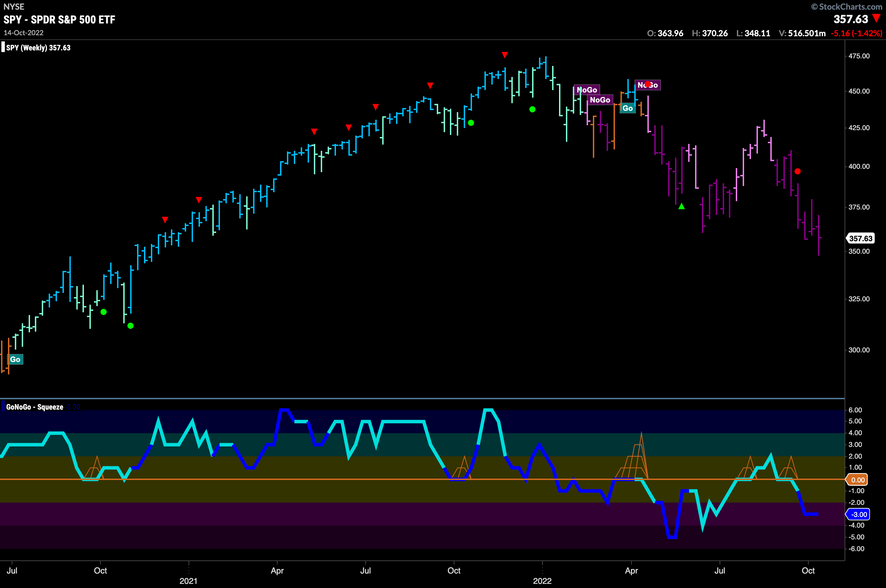Image resolution: width=886 pixels, height=588 pixels.
Task: Select the lowest green dot near November 2020
Action: (x=131, y=325)
